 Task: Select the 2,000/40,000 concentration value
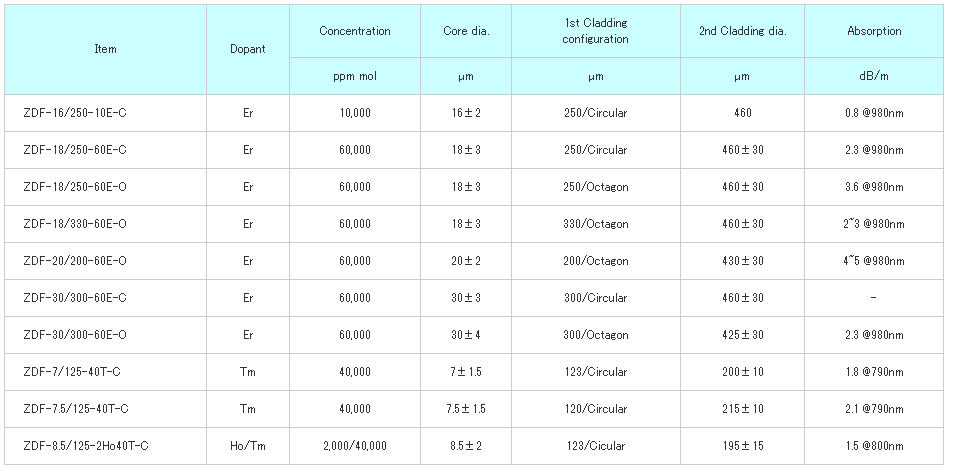(355, 446)
